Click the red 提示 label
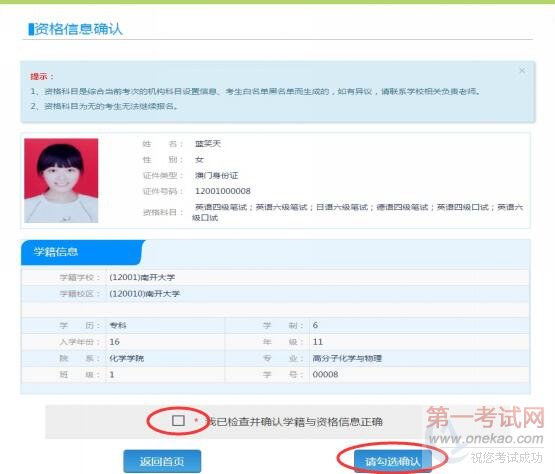Image resolution: width=555 pixels, height=474 pixels. click(x=42, y=76)
